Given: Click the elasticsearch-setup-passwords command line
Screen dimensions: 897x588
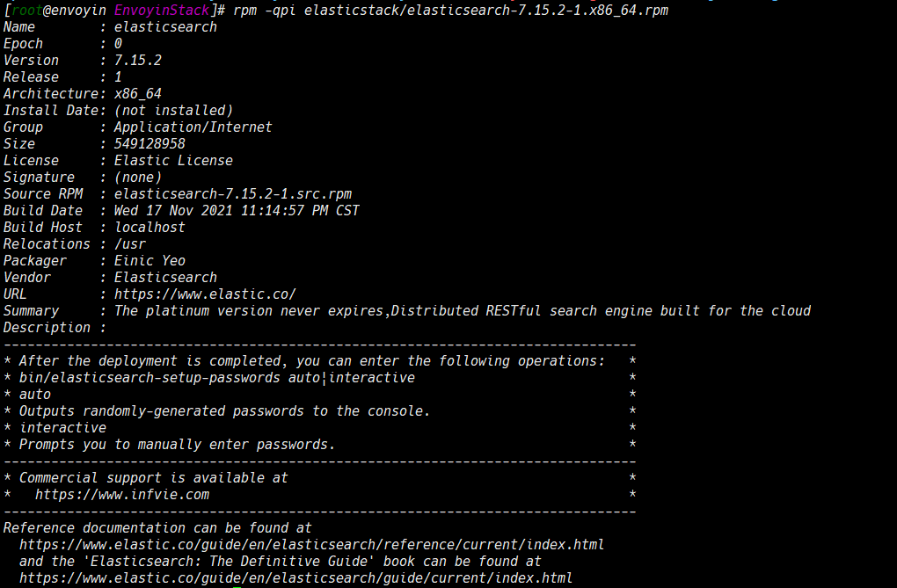Looking at the screenshot, I should click(x=216, y=377).
